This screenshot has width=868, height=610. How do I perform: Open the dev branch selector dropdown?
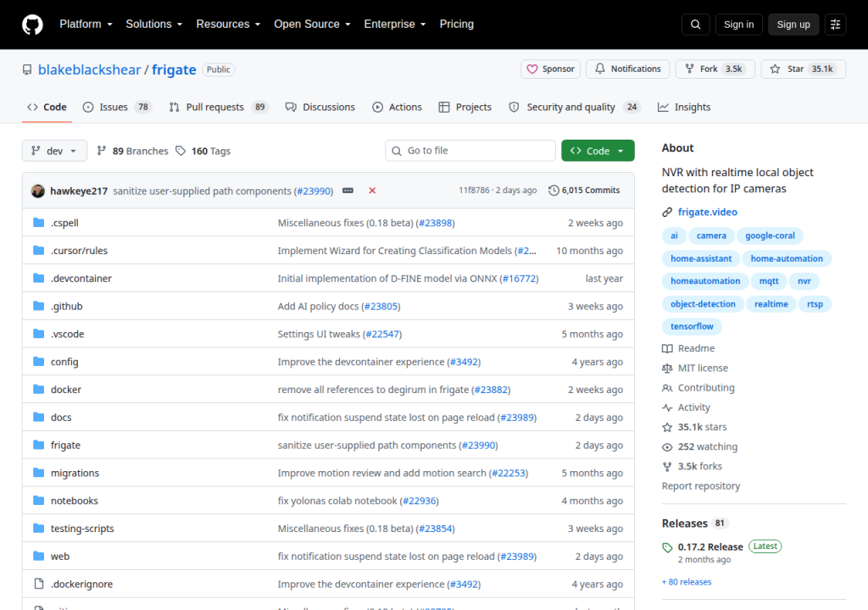[54, 151]
